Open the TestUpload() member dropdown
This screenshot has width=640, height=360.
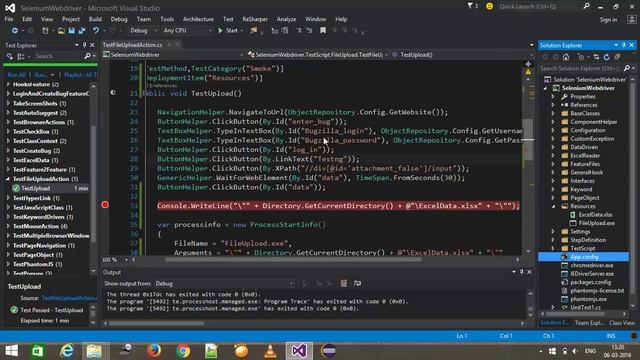click(x=461, y=55)
